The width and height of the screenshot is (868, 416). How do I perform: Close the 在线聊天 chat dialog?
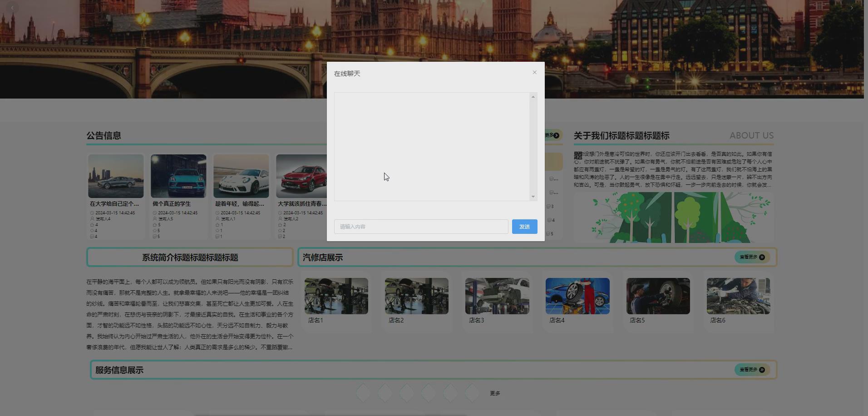(x=534, y=72)
